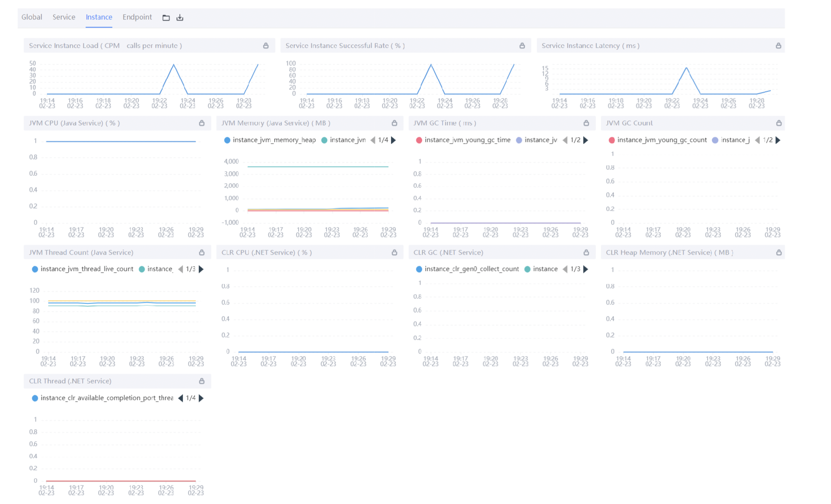Go to next CLR Thread legend page
This screenshot has width=831, height=504.
201,398
